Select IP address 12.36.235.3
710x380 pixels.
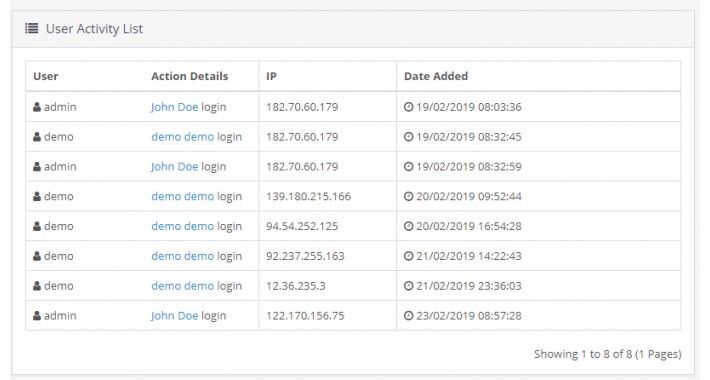[x=296, y=286]
